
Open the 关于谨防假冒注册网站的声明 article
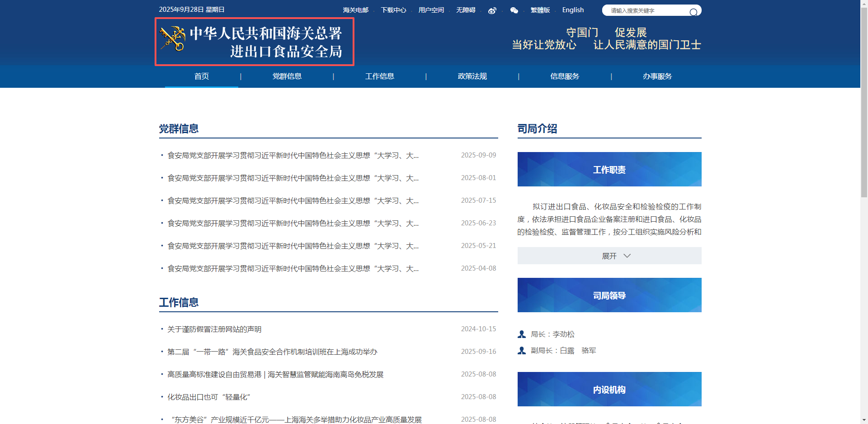tap(214, 329)
